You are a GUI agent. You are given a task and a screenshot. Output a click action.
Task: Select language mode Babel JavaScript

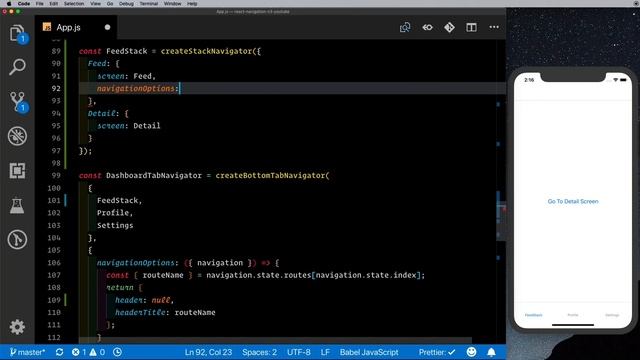369,352
